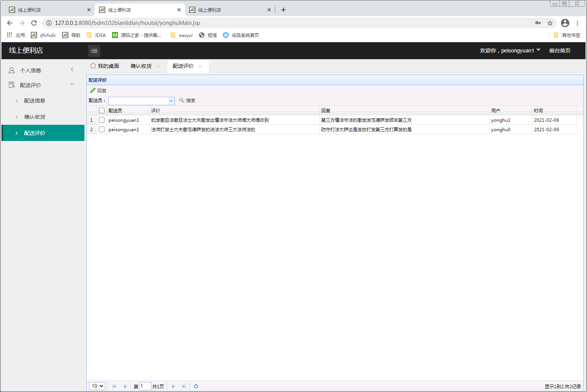The width and height of the screenshot is (587, 392).
Task: Click the yonghu1 cell in row 1
Action: pos(511,120)
